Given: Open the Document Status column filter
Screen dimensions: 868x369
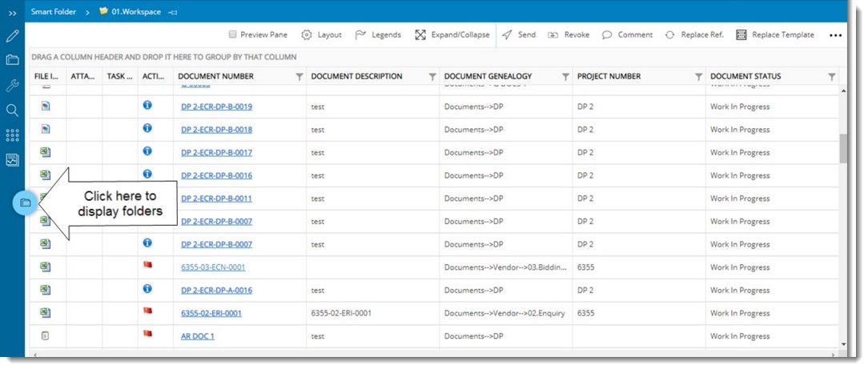Looking at the screenshot, I should coord(831,77).
